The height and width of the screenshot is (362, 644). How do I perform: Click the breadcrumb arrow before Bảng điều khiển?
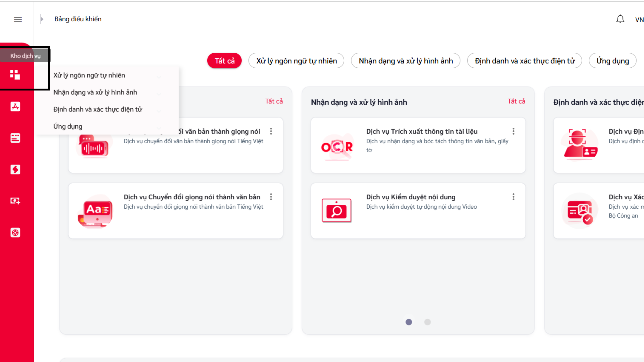[42, 19]
